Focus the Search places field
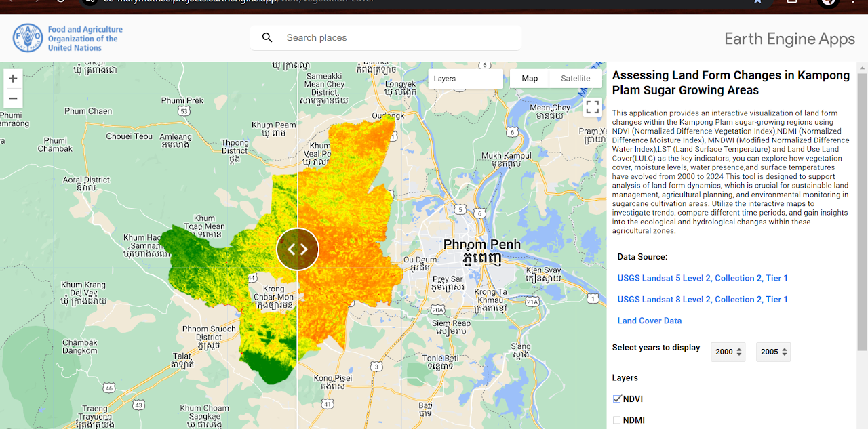Viewport: 868px width, 429px height. (386, 38)
